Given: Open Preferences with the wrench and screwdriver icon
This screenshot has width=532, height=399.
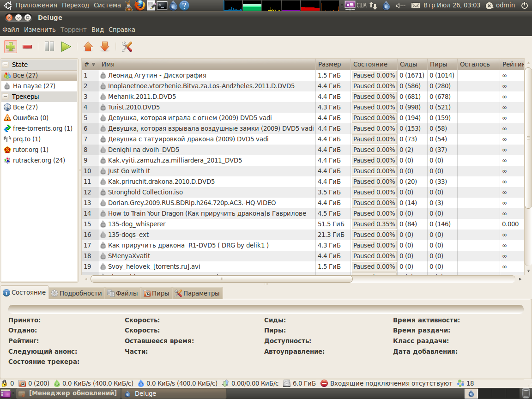Looking at the screenshot, I should (127, 47).
